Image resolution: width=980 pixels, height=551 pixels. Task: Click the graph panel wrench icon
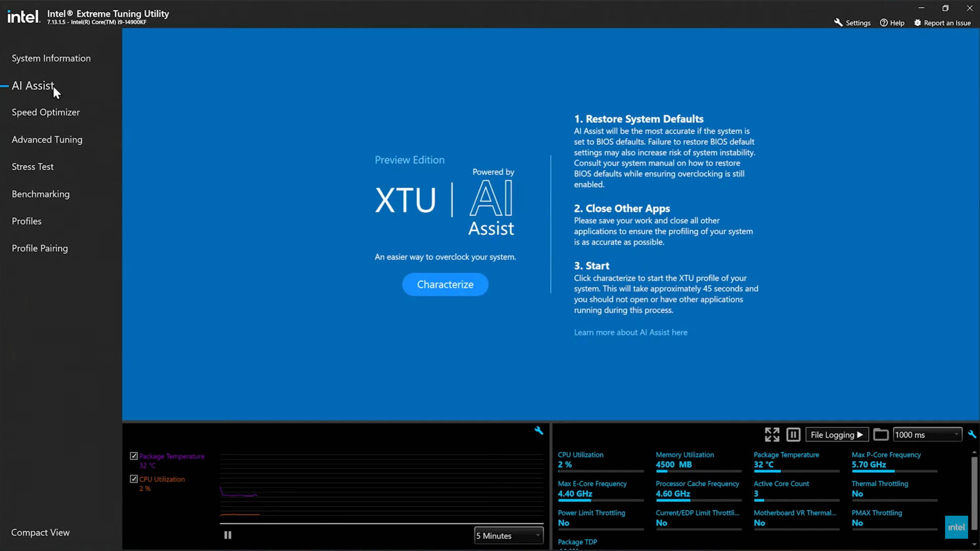539,431
